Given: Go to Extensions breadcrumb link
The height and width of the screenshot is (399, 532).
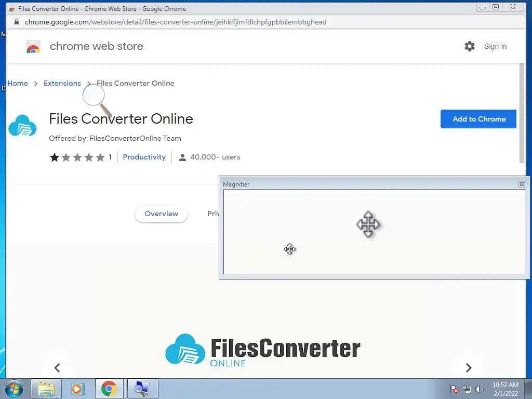Looking at the screenshot, I should (x=62, y=83).
